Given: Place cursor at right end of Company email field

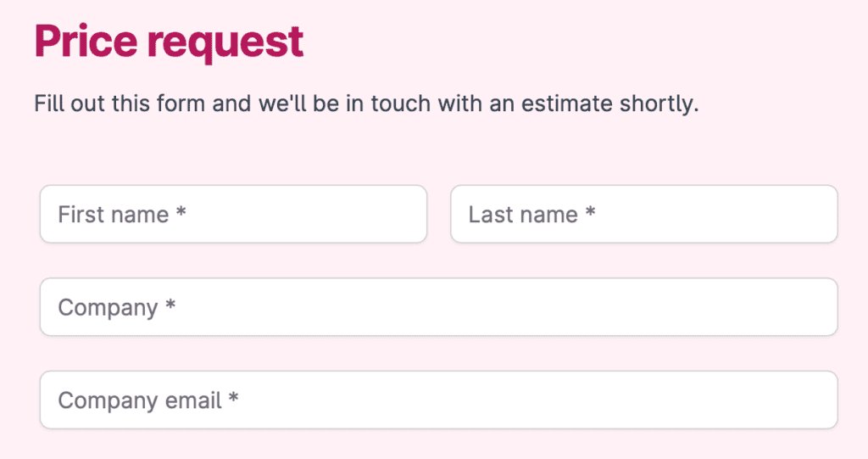Looking at the screenshot, I should [x=814, y=400].
